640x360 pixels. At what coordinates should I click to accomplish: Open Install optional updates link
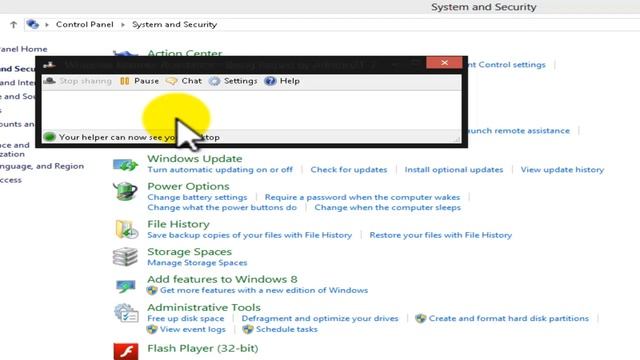pos(454,169)
